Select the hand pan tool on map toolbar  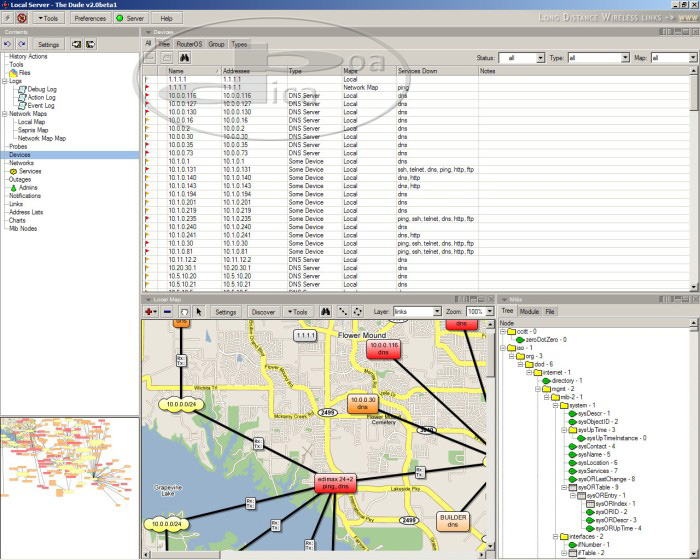(185, 311)
